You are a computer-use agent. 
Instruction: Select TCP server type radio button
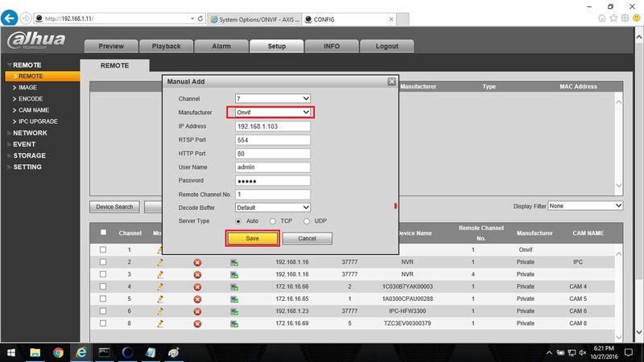click(x=273, y=221)
